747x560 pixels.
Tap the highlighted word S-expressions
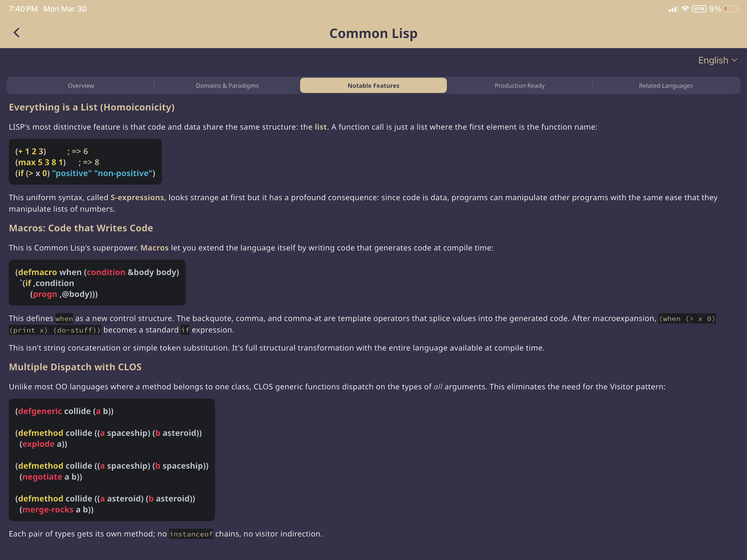(137, 198)
